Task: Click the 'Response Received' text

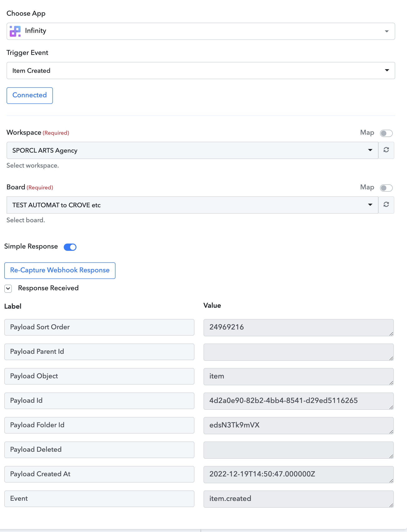Action: [48, 288]
